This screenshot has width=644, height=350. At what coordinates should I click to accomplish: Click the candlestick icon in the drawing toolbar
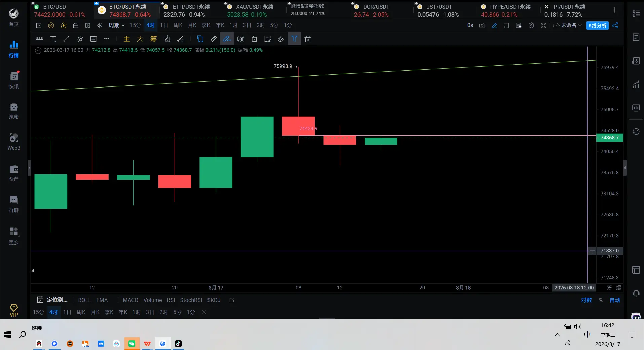point(241,39)
